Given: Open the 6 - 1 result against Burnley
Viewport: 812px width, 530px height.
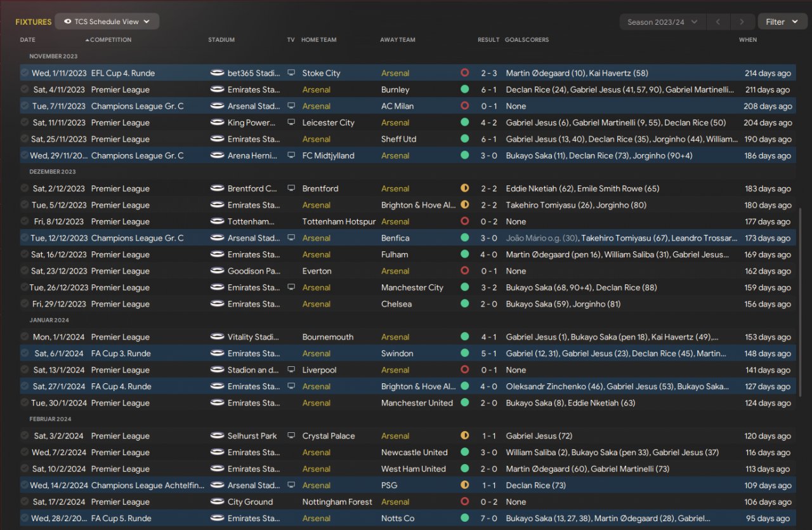Looking at the screenshot, I should [488, 89].
